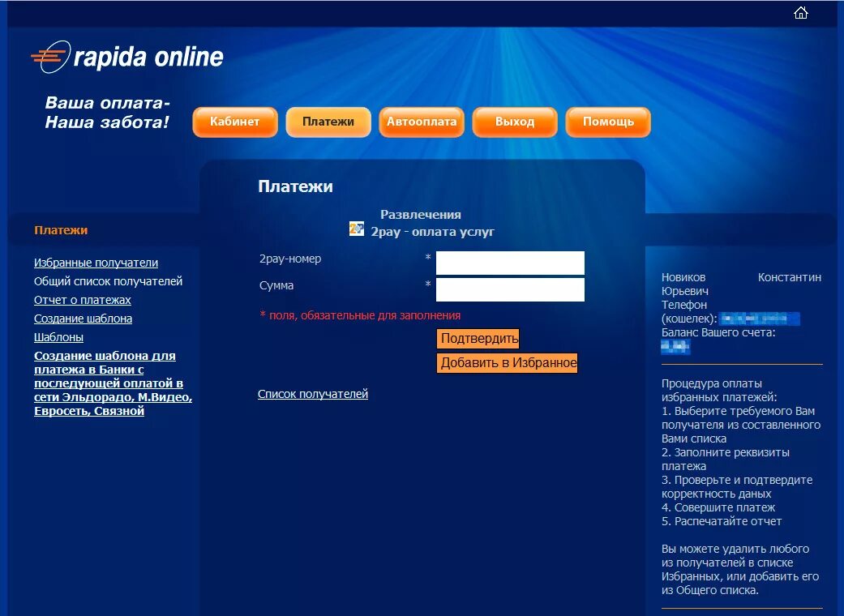Click the 'Новиков' name text
This screenshot has width=844, height=616.
click(x=683, y=277)
